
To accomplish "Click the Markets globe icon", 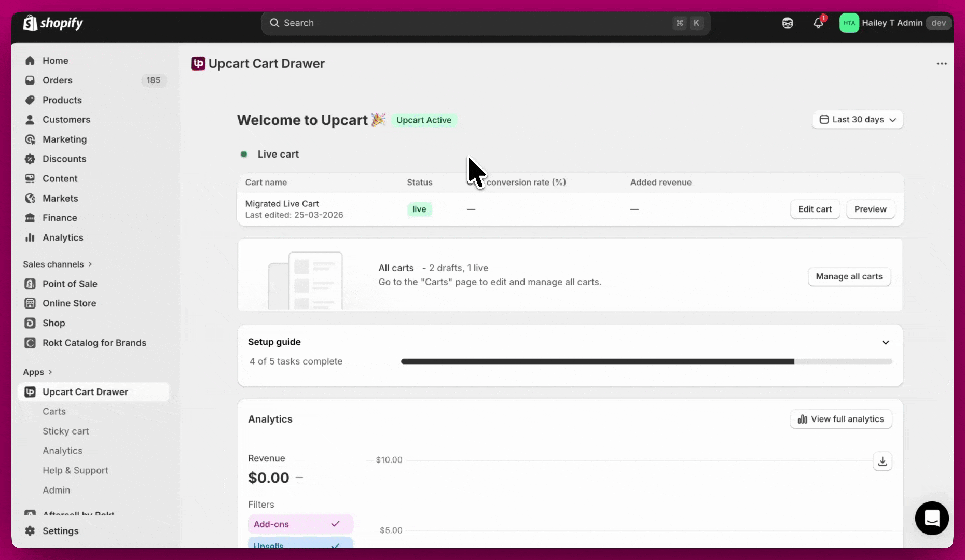I will [30, 199].
